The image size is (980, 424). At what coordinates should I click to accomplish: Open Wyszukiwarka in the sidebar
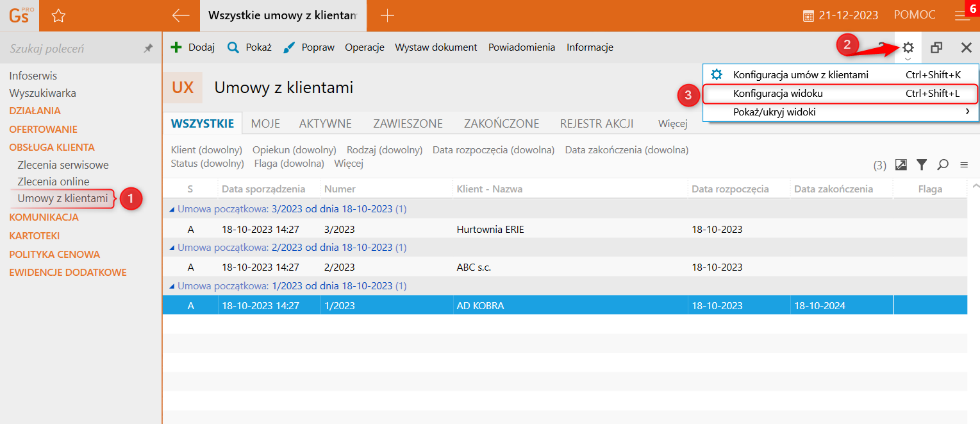[42, 93]
